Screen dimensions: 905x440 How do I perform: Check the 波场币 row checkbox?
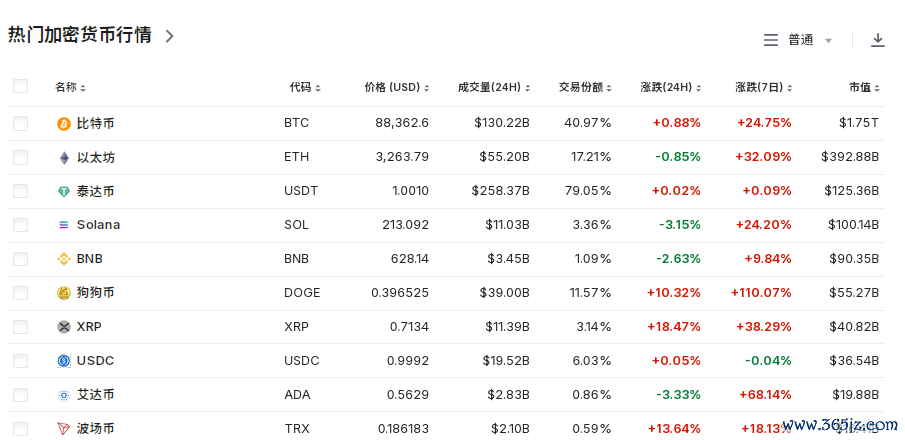tap(20, 428)
